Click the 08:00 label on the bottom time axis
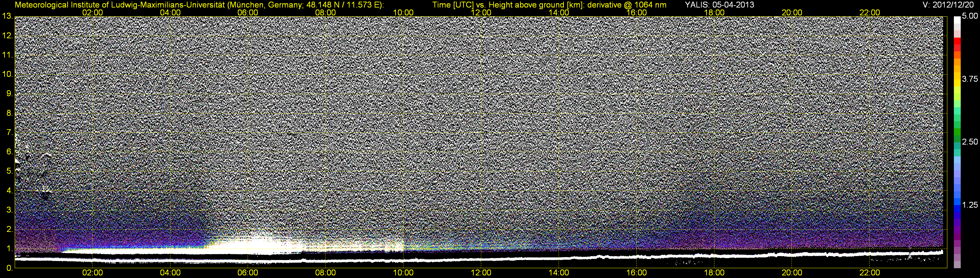The image size is (980, 278). click(326, 273)
